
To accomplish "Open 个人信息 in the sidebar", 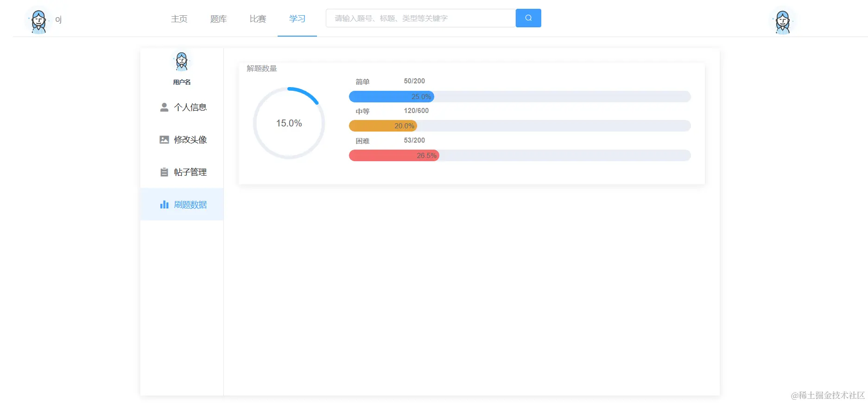I will click(182, 107).
